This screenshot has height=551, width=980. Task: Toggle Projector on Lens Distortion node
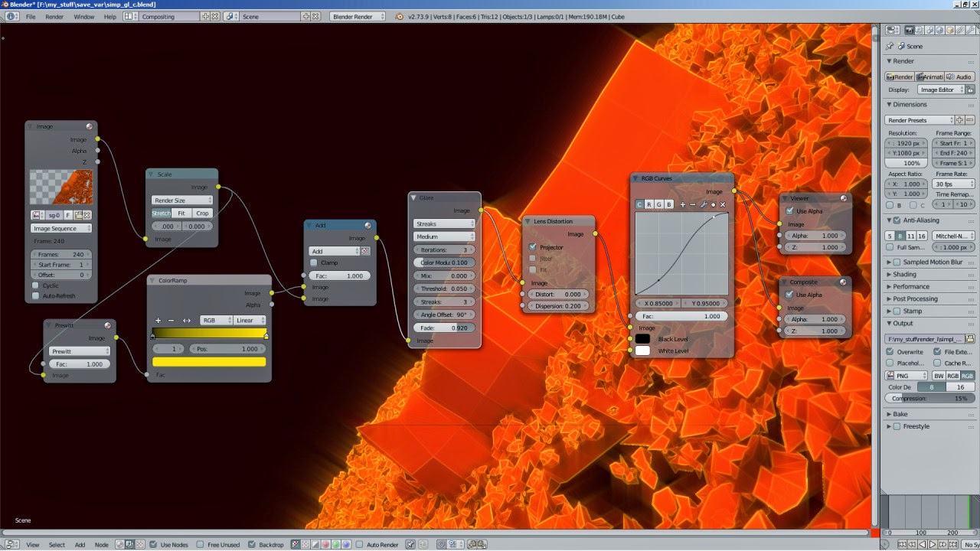pos(532,247)
